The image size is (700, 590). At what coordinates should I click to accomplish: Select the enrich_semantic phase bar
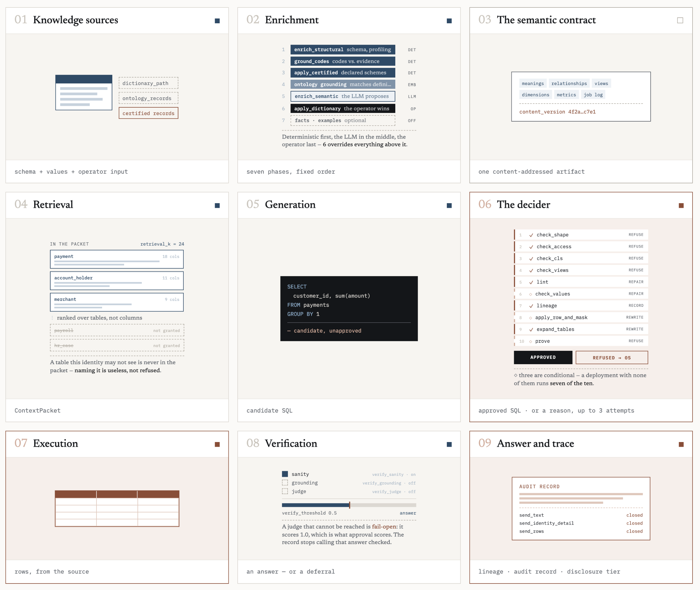[x=343, y=96]
